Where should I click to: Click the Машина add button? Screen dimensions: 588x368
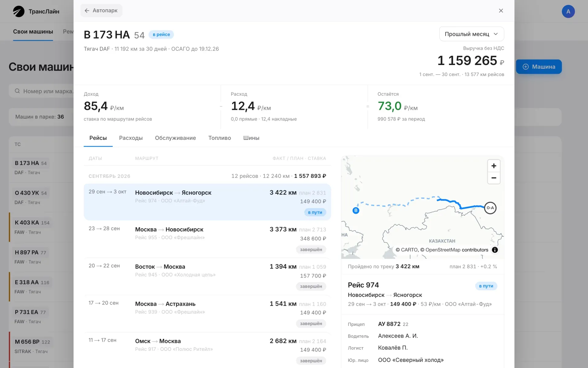point(539,67)
